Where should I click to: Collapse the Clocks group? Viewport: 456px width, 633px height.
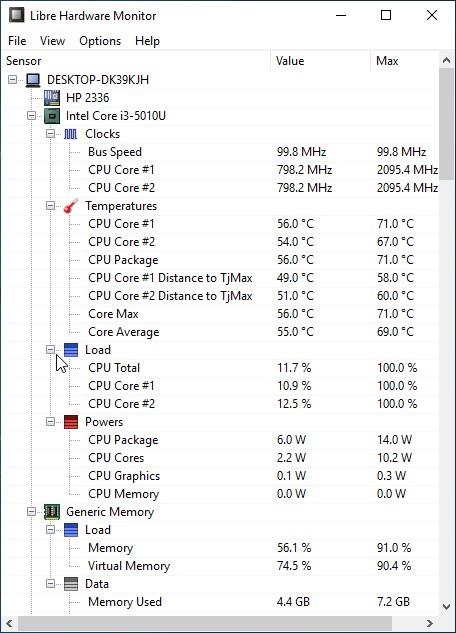click(x=50, y=134)
